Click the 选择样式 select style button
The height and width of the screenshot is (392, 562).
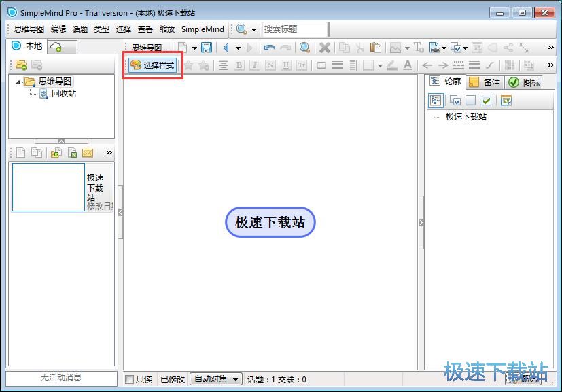(x=153, y=65)
